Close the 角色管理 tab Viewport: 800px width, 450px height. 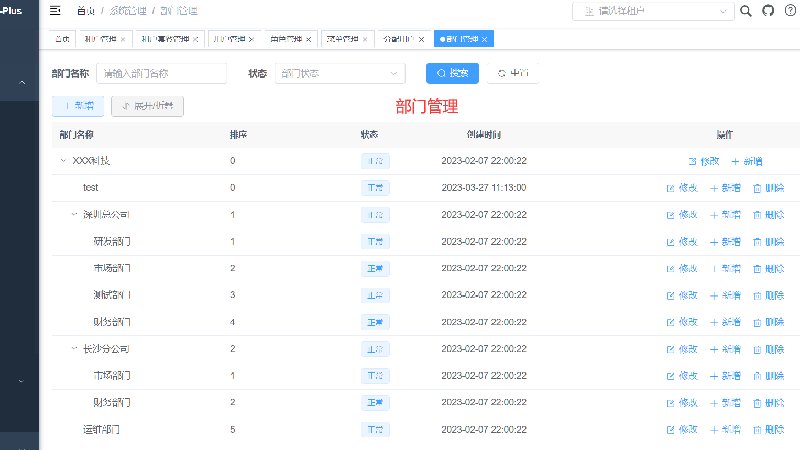point(309,39)
